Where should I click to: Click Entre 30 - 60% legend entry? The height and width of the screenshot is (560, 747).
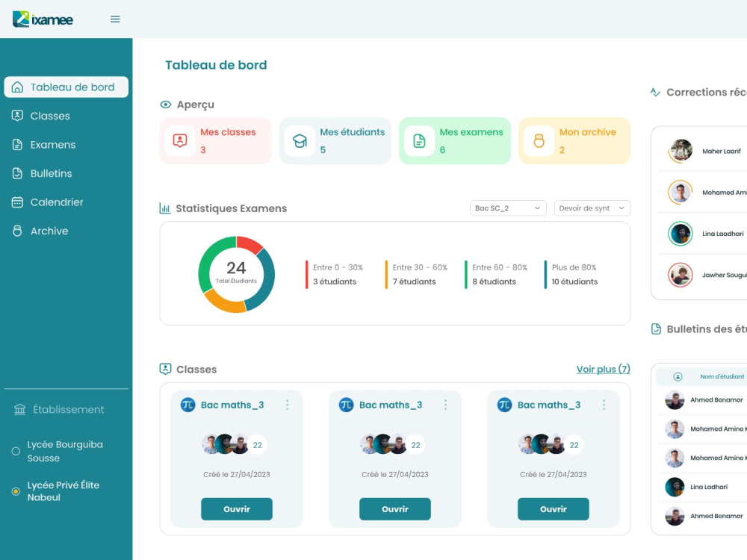point(417,274)
